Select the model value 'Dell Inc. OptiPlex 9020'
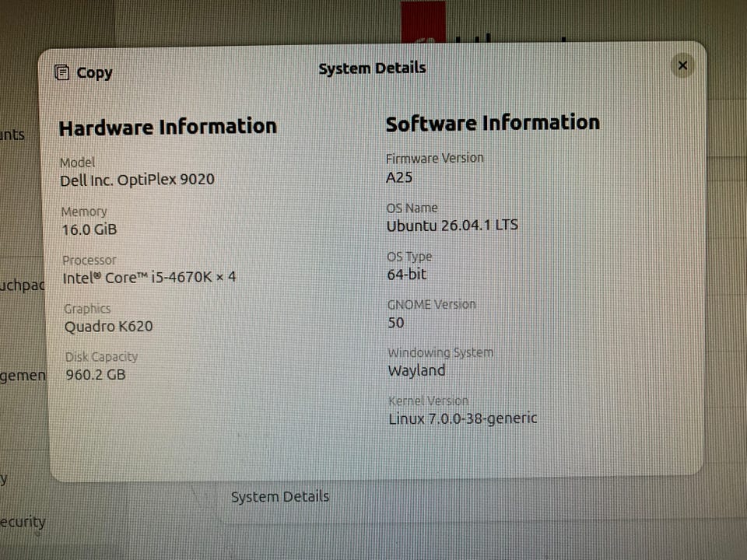The image size is (747, 560). click(137, 180)
